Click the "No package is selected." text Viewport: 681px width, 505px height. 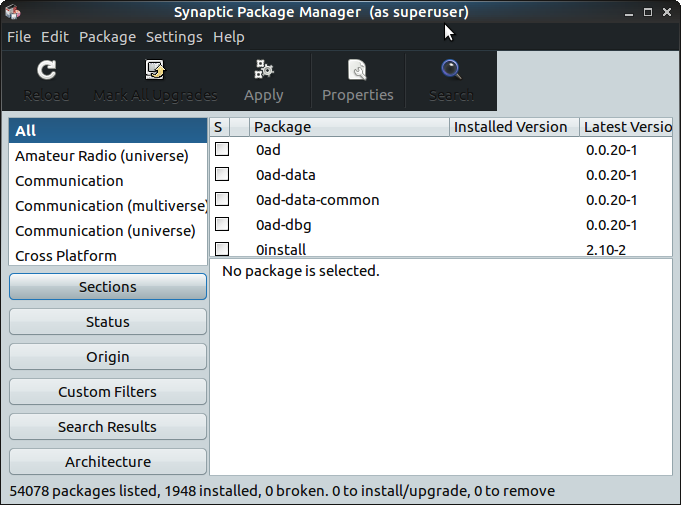pos(301,271)
